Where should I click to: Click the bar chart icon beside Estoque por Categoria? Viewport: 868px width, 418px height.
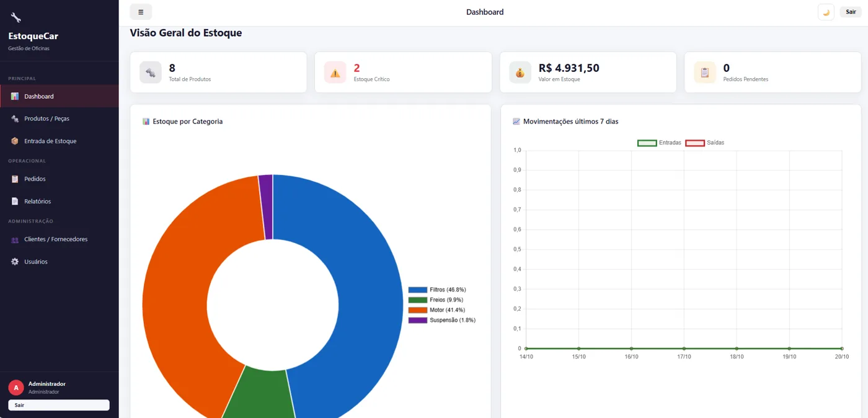(x=146, y=122)
